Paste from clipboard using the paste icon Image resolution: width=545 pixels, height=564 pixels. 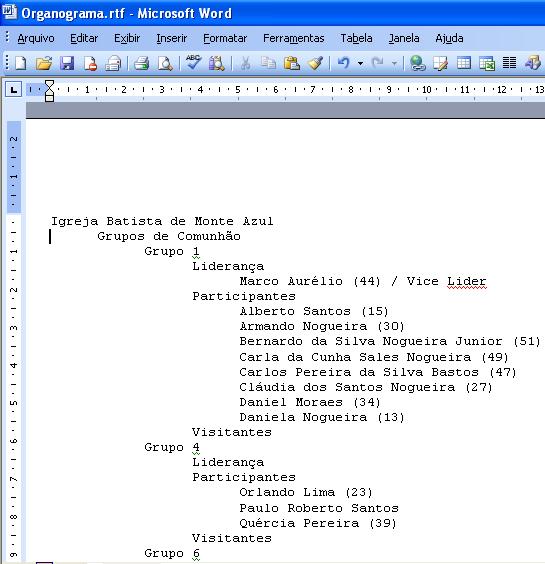tap(292, 63)
